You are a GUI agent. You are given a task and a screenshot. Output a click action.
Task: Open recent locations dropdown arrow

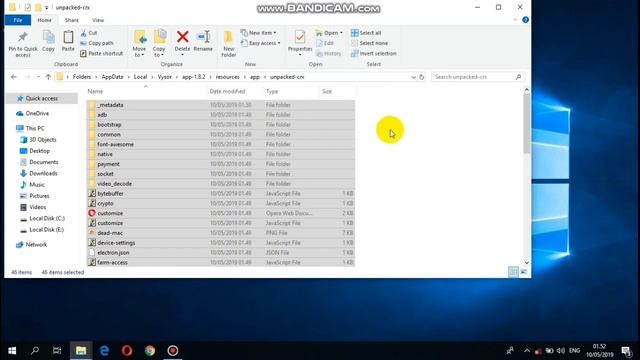38,77
